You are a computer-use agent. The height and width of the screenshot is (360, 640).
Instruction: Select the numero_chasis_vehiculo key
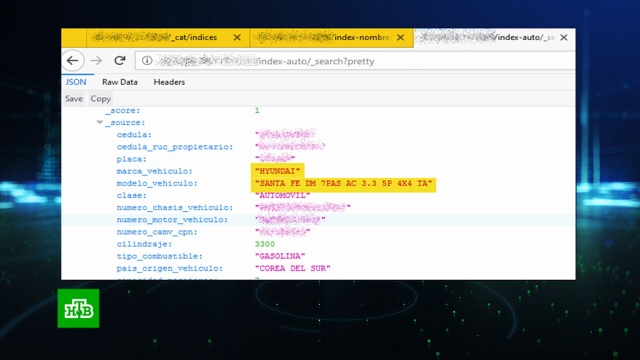[x=175, y=208]
